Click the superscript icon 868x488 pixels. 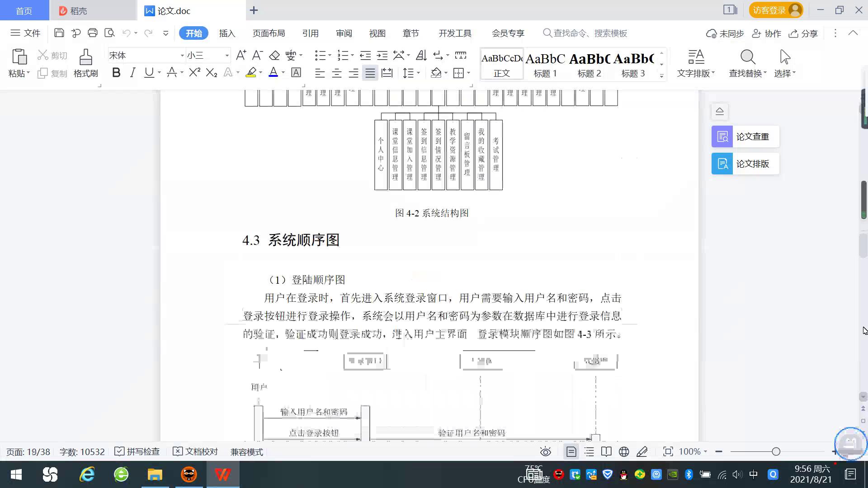tap(194, 73)
